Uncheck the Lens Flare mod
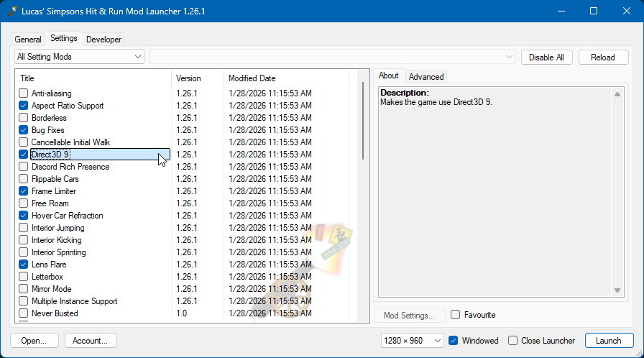 point(24,265)
